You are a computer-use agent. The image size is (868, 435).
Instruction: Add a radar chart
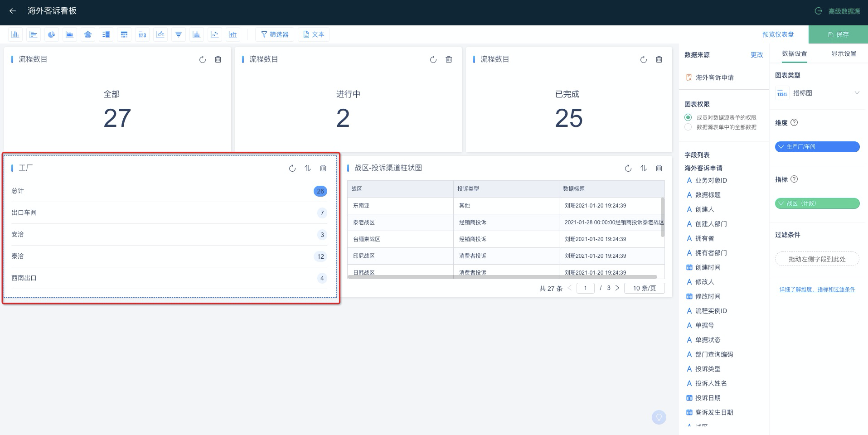coord(88,34)
